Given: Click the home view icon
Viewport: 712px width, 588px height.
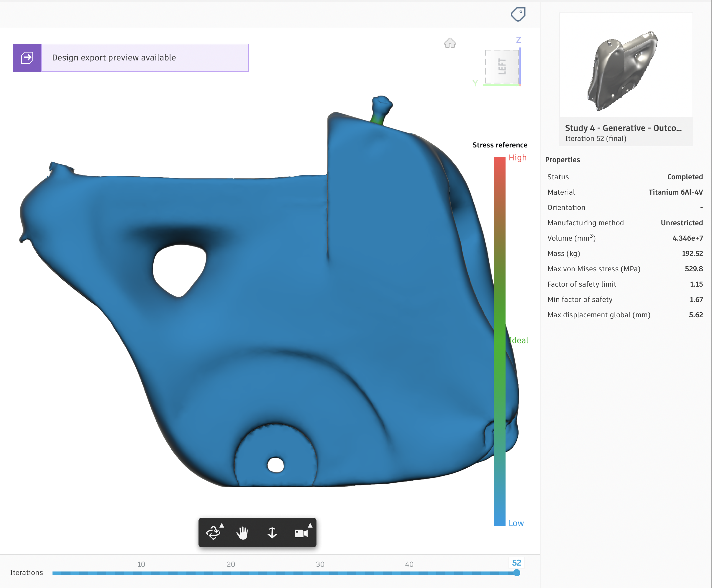Looking at the screenshot, I should point(450,43).
